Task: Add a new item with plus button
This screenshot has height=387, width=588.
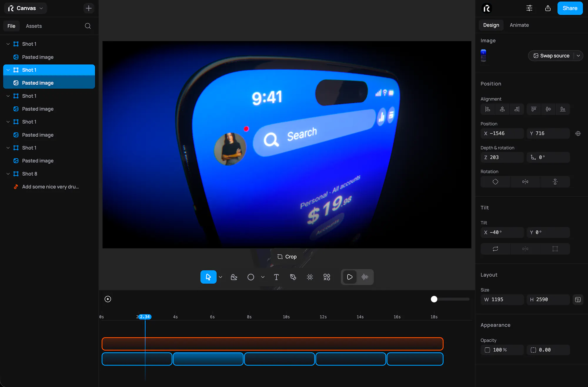Action: click(x=88, y=8)
